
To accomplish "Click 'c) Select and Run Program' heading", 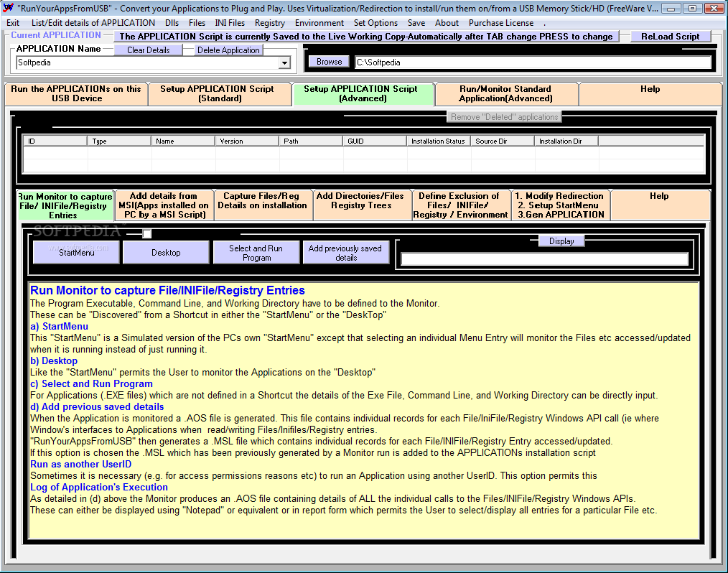I will (91, 384).
